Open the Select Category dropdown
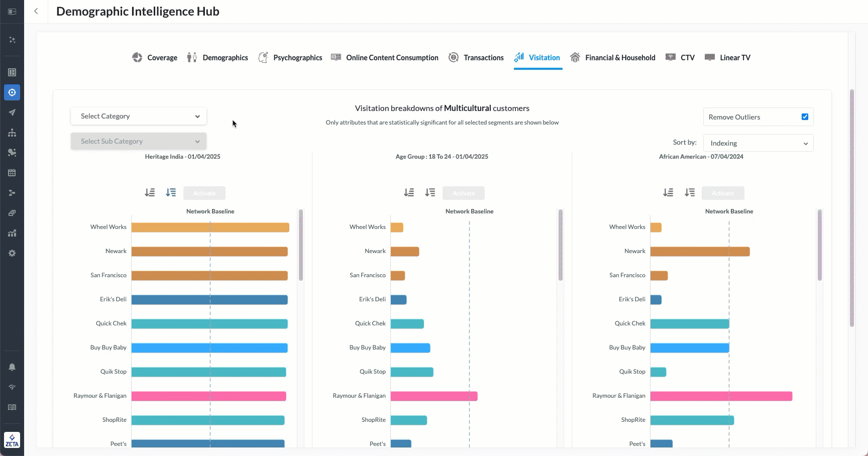The height and width of the screenshot is (456, 868). [x=139, y=116]
